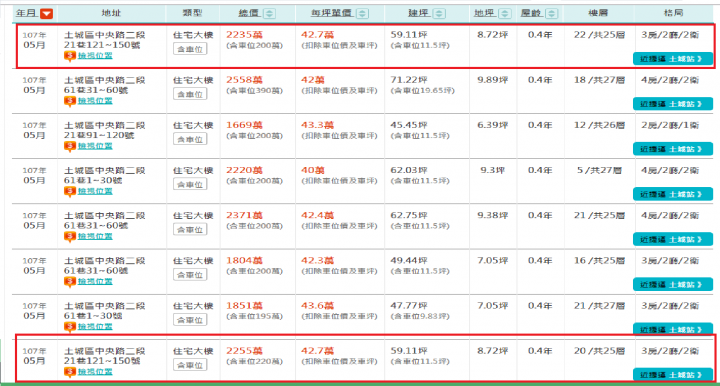
Task: Sort by 總價 using its sort icon
Action: 270,14
